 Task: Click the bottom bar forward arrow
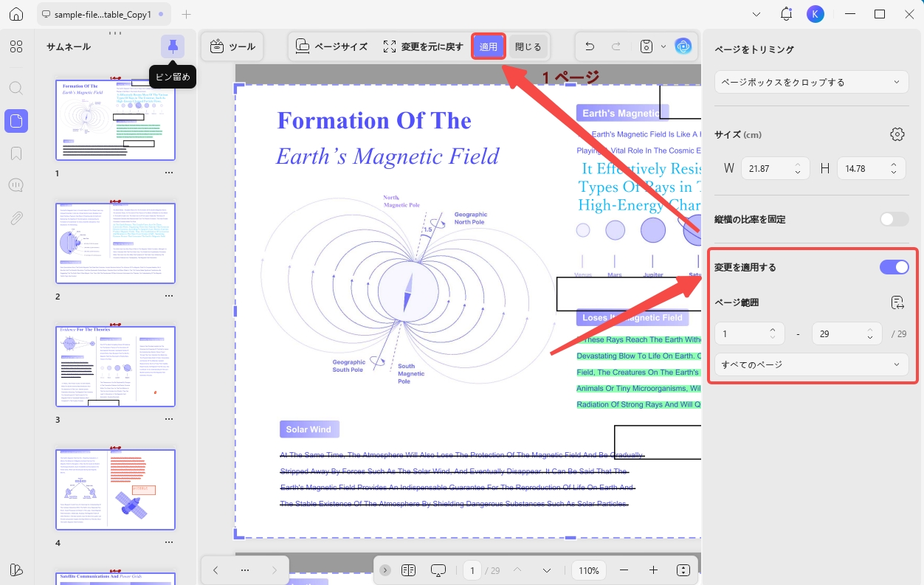click(x=275, y=570)
